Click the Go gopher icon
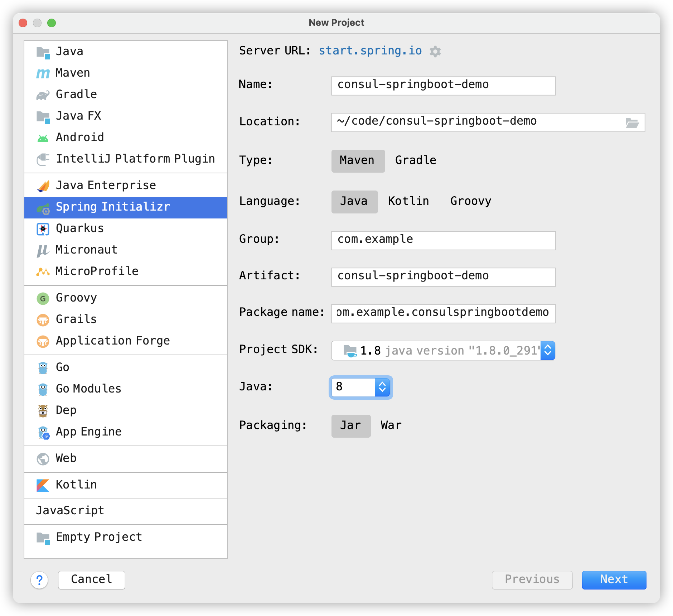Screen dimensions: 673x616 tap(43, 368)
